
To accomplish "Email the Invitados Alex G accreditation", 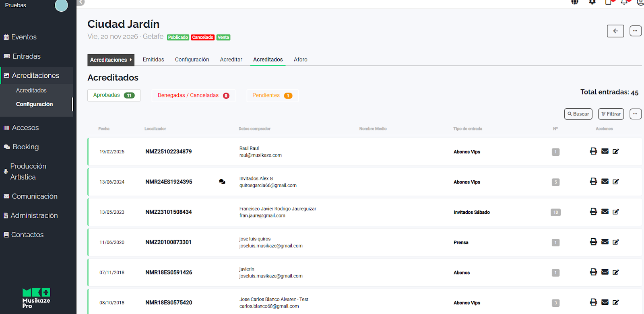I will (605, 182).
